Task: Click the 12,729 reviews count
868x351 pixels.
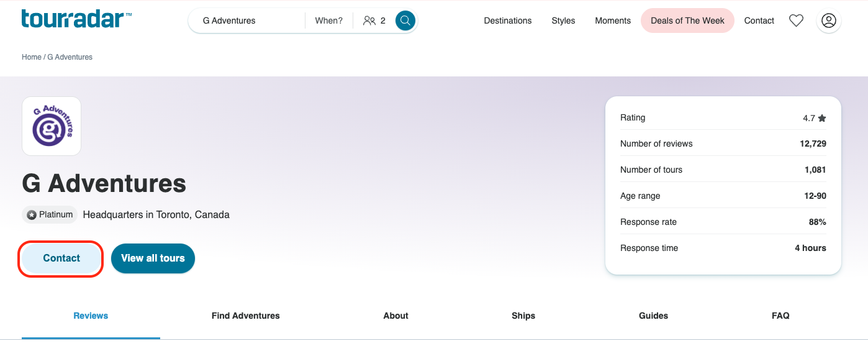Action: click(813, 144)
